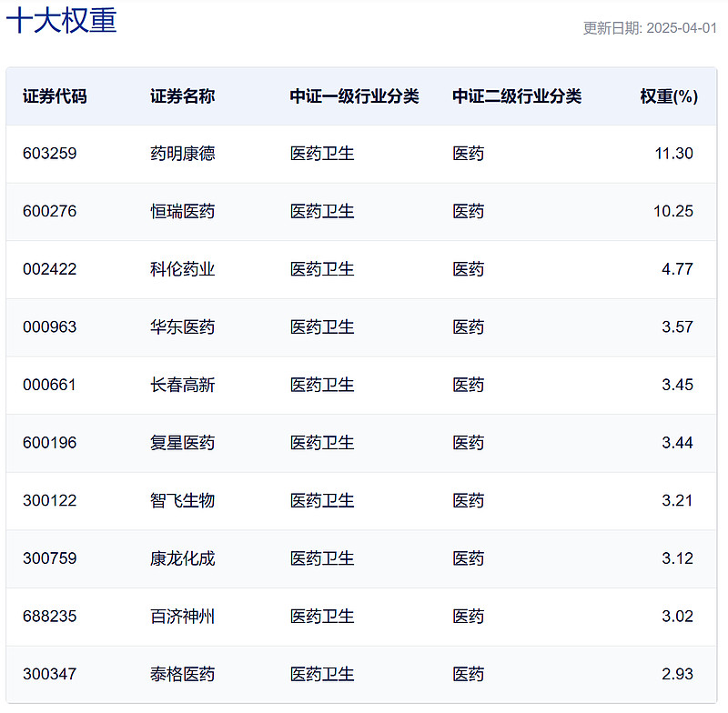Click second-level 医药 in the 药明康德 row
Viewport: 728px width, 713px height.
(x=469, y=154)
